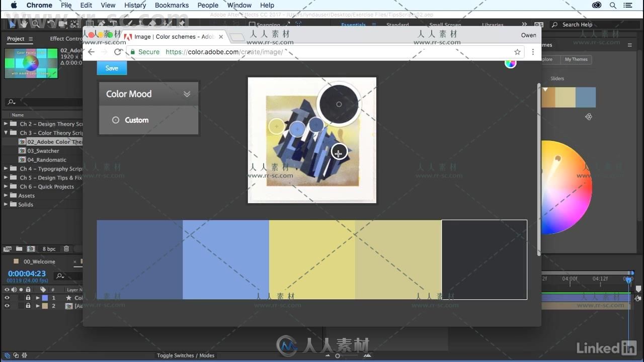Select the Zoom magnifier tool in After Effects

35,24
